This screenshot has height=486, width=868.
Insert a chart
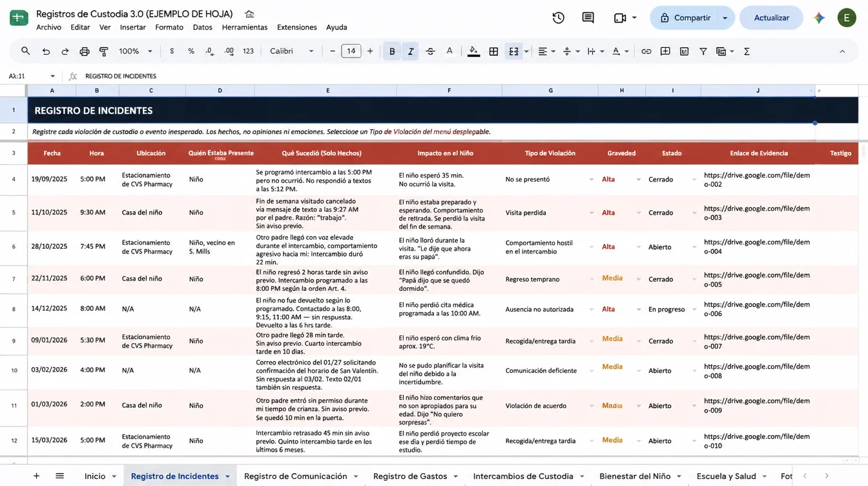685,51
